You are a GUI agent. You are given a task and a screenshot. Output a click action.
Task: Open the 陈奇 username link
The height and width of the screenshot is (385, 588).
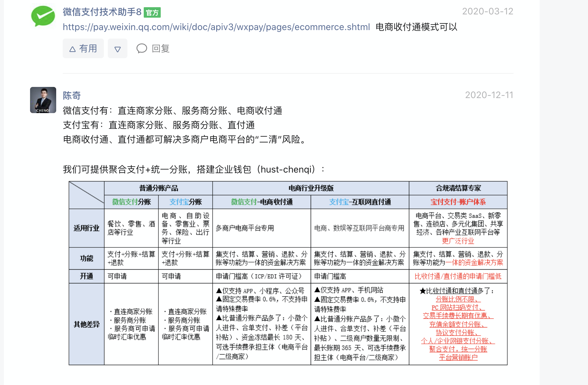click(x=72, y=95)
